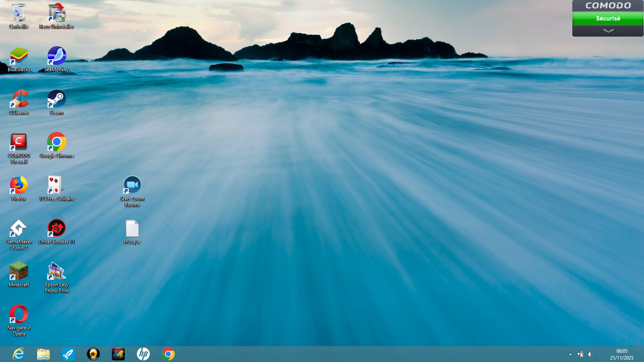The width and height of the screenshot is (644, 362).
Task: Show hidden system tray icons
Action: 570,354
